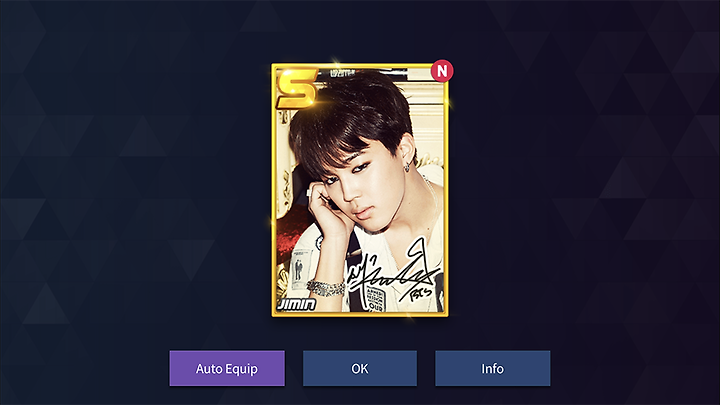Open card details with the Info button
The width and height of the screenshot is (720, 405).
coord(492,368)
